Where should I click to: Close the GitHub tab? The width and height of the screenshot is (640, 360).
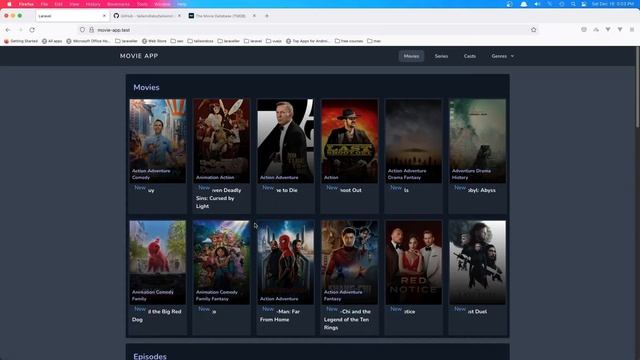[179, 16]
